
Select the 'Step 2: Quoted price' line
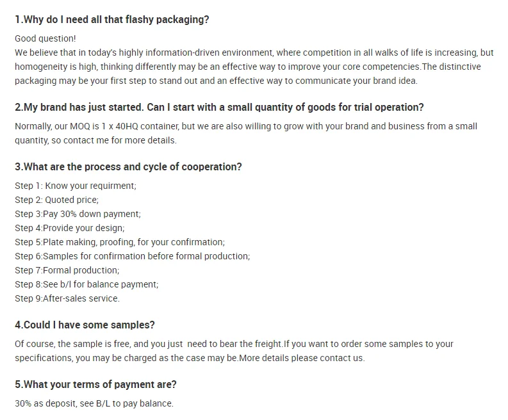tap(56, 200)
